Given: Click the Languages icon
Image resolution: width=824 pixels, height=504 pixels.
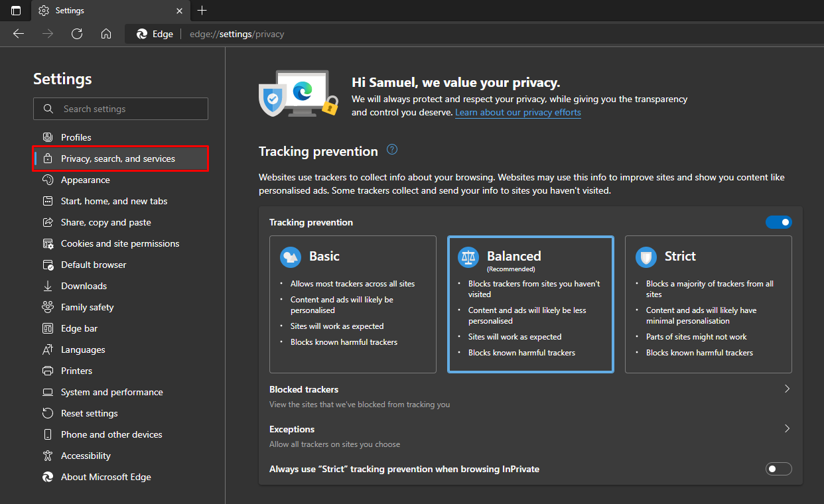Looking at the screenshot, I should pos(48,349).
